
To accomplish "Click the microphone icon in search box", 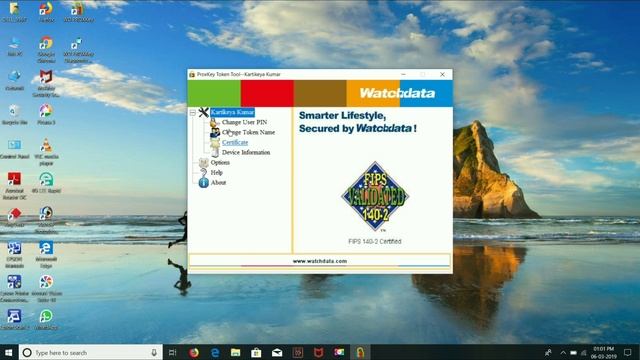I will click(154, 352).
